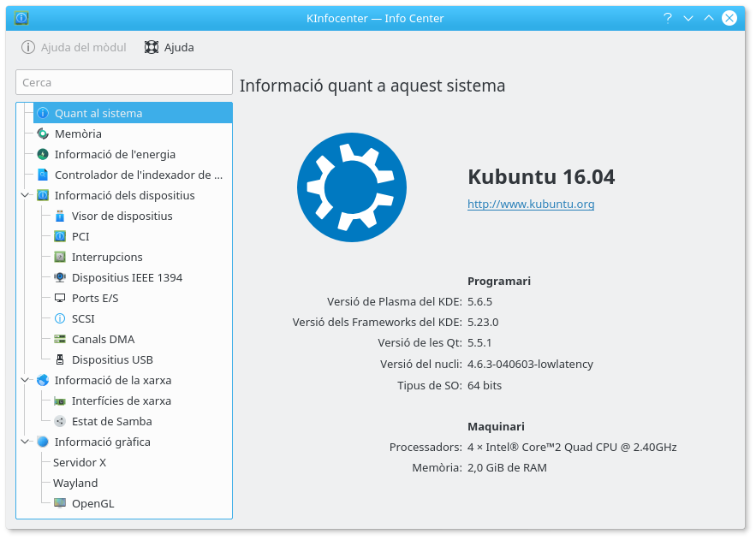Open the Wayland information module
Viewport: 756px width, 540px height.
coord(75,483)
